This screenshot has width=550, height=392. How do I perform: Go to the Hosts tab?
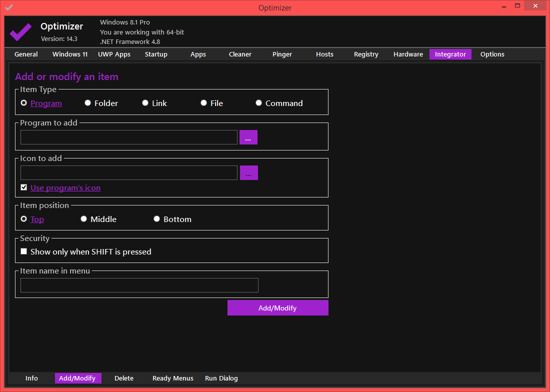(324, 54)
